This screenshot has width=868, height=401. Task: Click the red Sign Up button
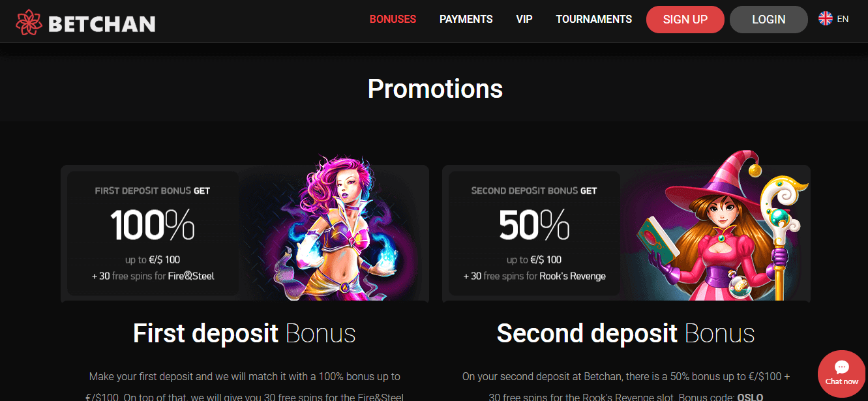coord(685,20)
